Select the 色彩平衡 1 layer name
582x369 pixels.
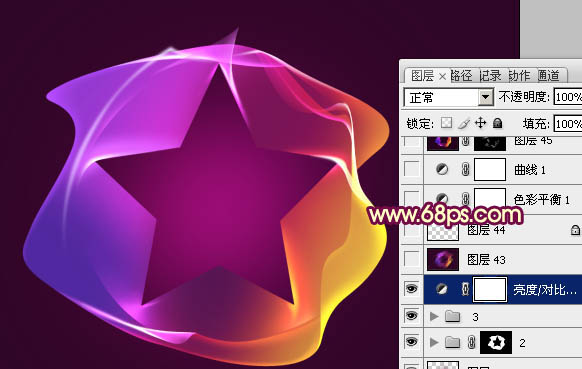pyautogui.click(x=542, y=200)
